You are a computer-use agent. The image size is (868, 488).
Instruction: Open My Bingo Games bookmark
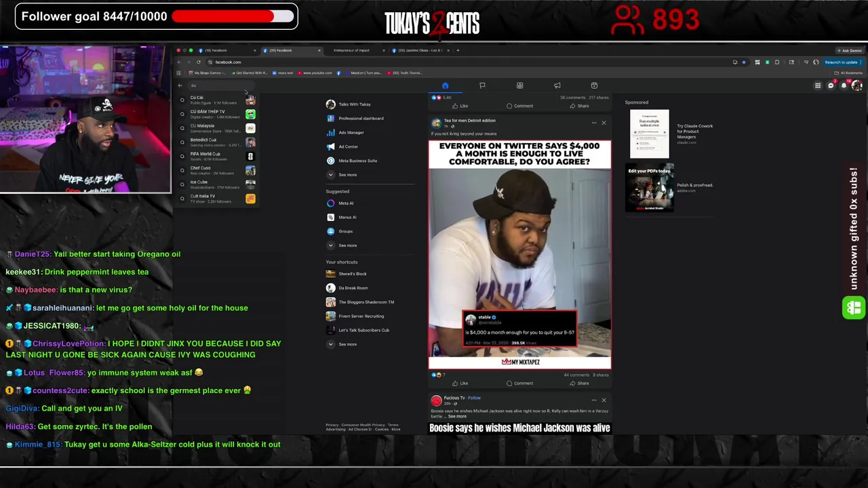(x=207, y=73)
